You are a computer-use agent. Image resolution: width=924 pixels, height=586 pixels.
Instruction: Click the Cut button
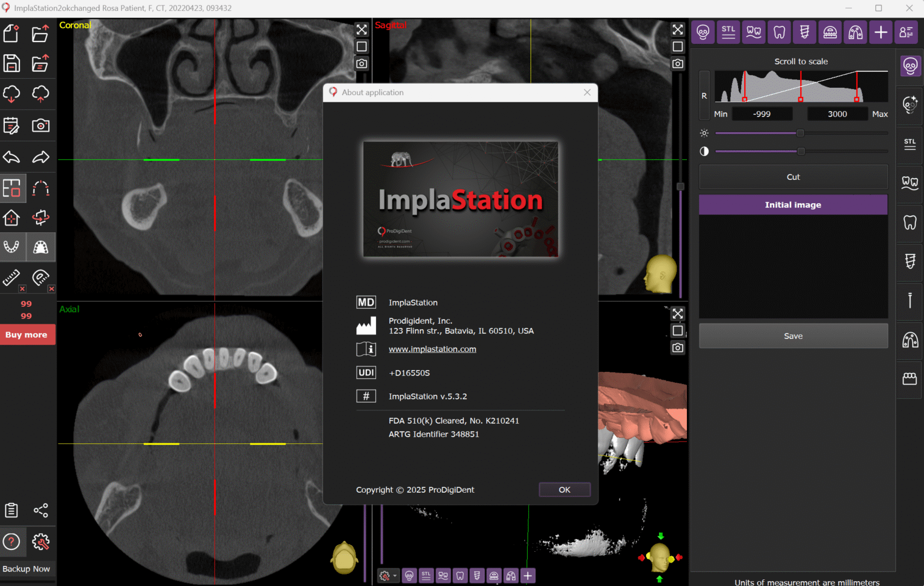pos(793,177)
